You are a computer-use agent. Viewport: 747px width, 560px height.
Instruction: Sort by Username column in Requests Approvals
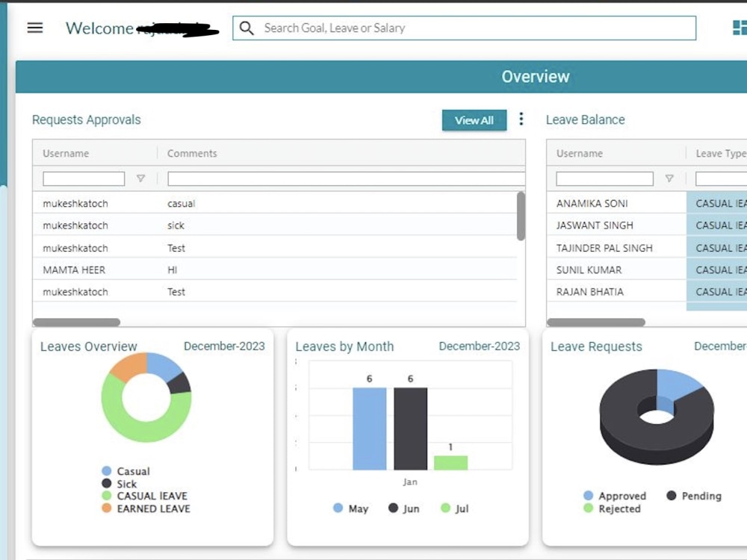pyautogui.click(x=66, y=153)
